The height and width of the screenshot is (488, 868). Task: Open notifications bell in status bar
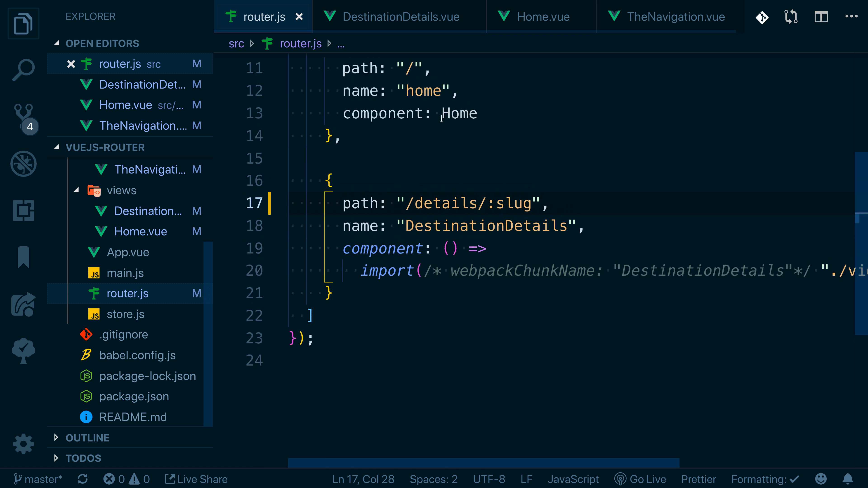pos(848,479)
